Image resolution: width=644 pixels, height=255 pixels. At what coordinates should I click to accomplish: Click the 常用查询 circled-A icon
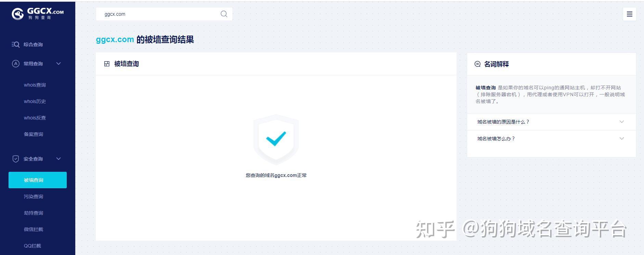16,64
